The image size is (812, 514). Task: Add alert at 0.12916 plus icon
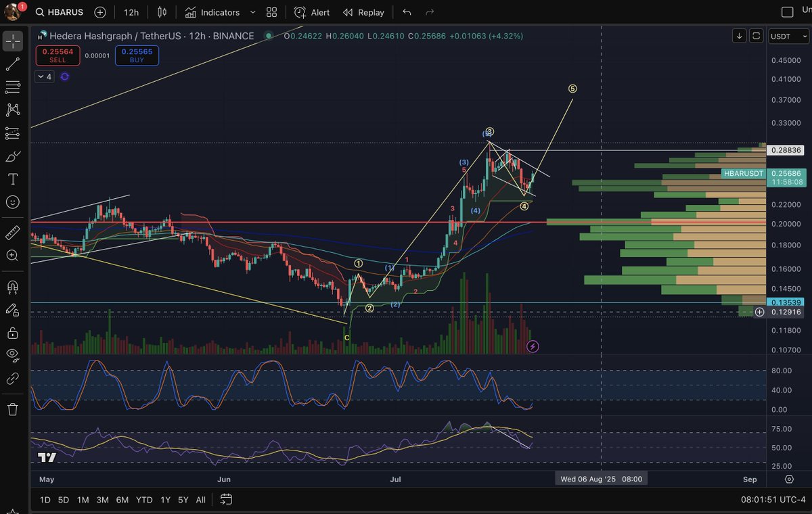(x=760, y=312)
